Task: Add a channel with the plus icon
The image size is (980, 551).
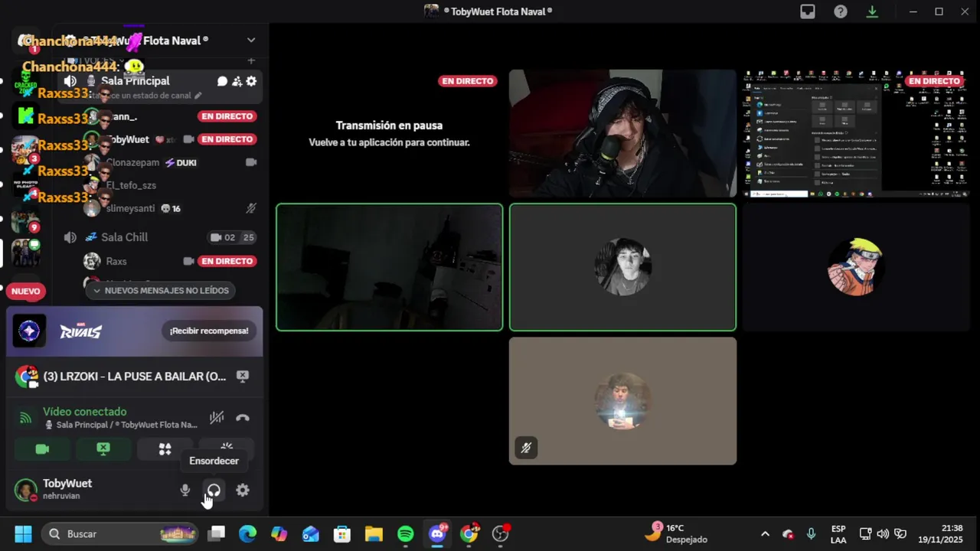Action: pos(251,60)
